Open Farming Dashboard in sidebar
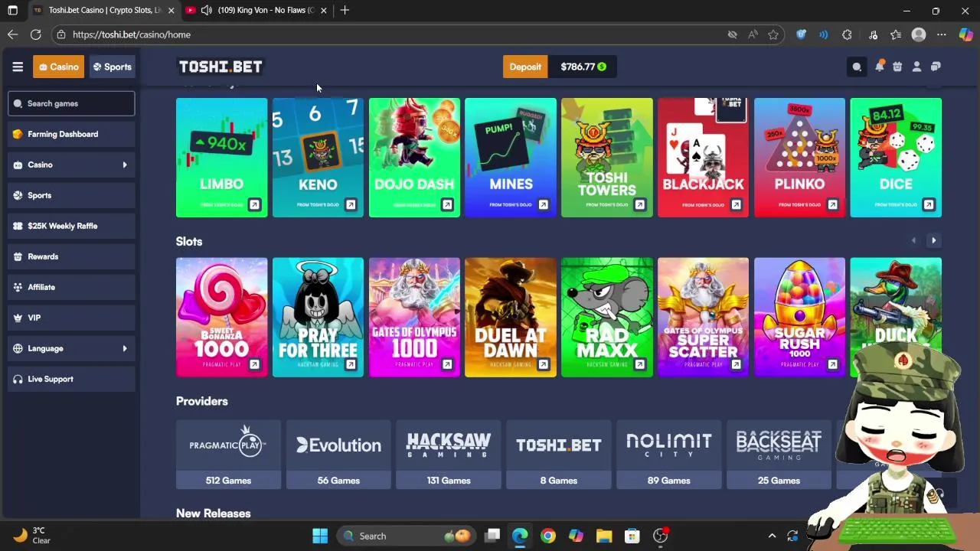This screenshot has width=980, height=551. pos(71,134)
